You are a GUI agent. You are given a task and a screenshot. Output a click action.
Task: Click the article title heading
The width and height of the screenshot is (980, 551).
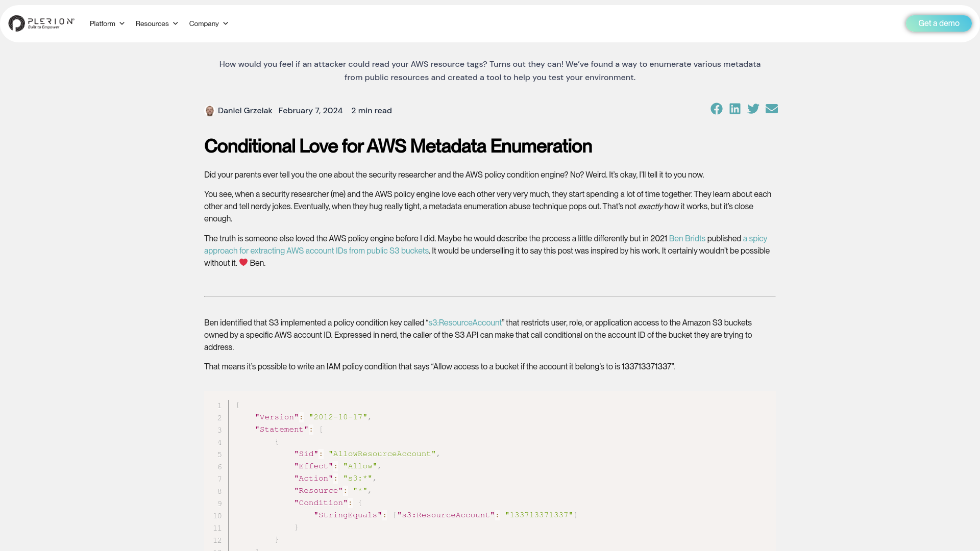pyautogui.click(x=398, y=146)
